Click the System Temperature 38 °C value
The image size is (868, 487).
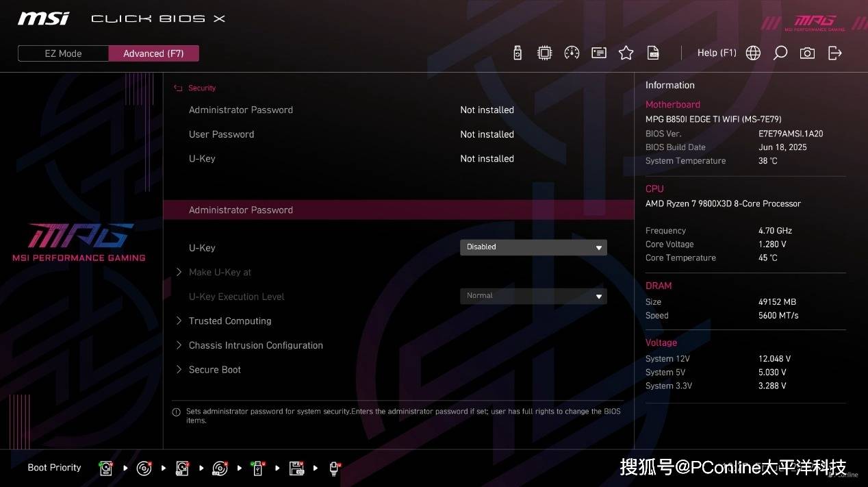[x=768, y=161]
